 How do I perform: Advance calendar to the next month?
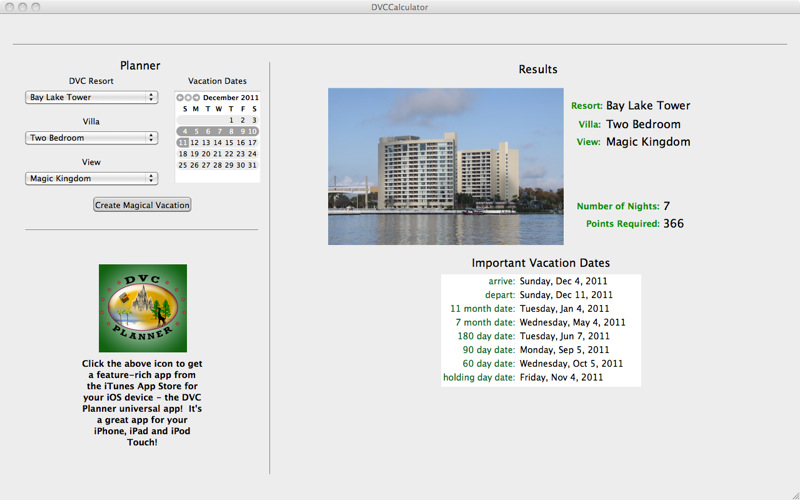point(196,97)
